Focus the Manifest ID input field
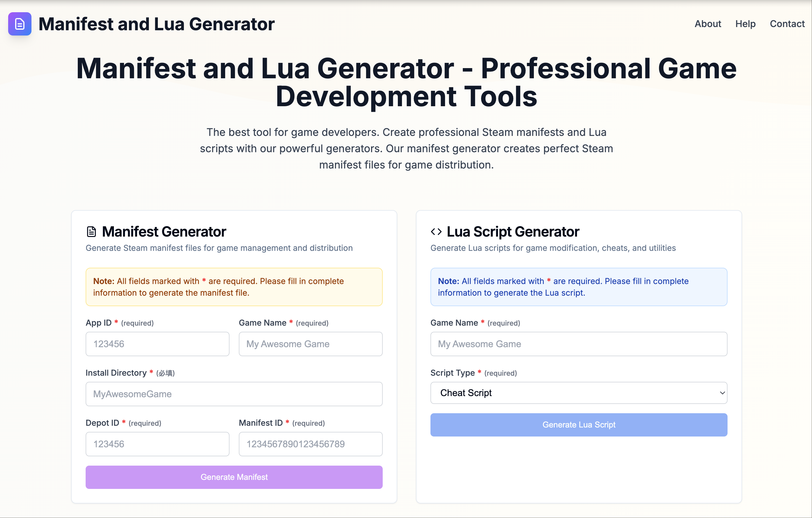Viewport: 812px width, 518px height. (x=310, y=444)
